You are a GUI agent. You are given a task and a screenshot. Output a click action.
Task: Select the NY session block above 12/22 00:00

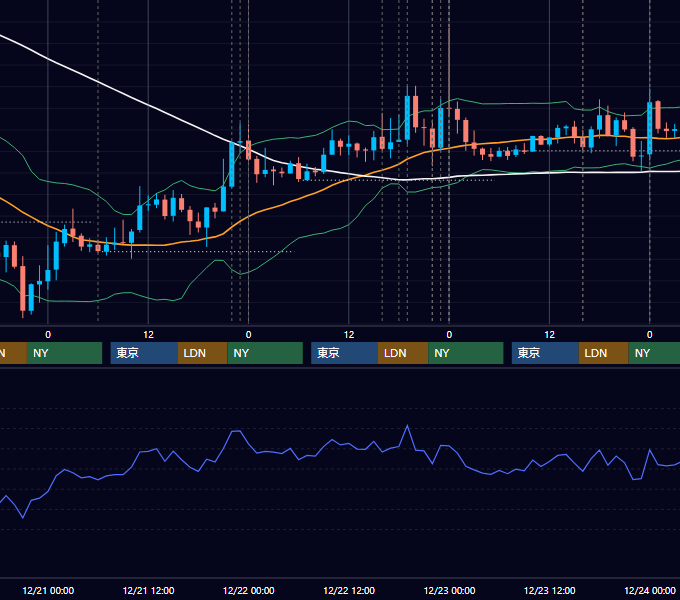tap(265, 353)
